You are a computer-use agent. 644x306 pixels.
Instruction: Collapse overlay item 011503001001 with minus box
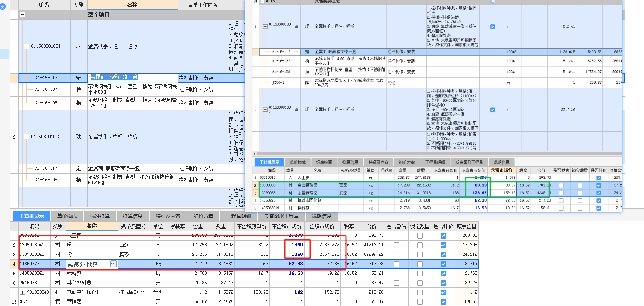coord(265,27)
